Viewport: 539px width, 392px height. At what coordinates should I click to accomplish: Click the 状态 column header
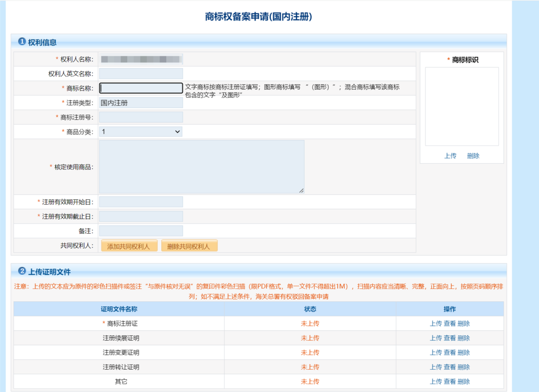coord(310,309)
